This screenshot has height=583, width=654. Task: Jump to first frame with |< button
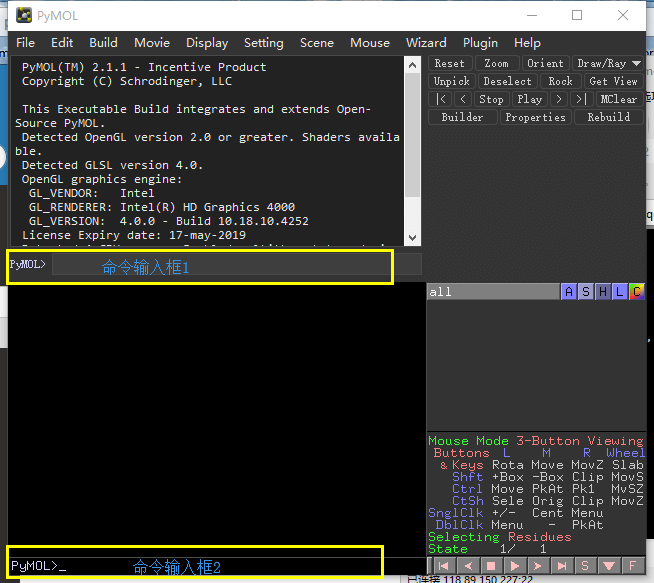point(440,99)
